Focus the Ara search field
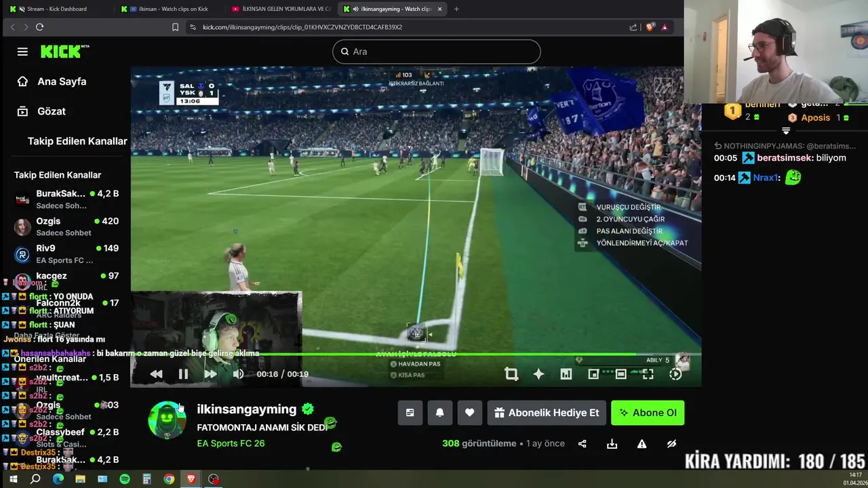The height and width of the screenshot is (488, 868). point(437,52)
